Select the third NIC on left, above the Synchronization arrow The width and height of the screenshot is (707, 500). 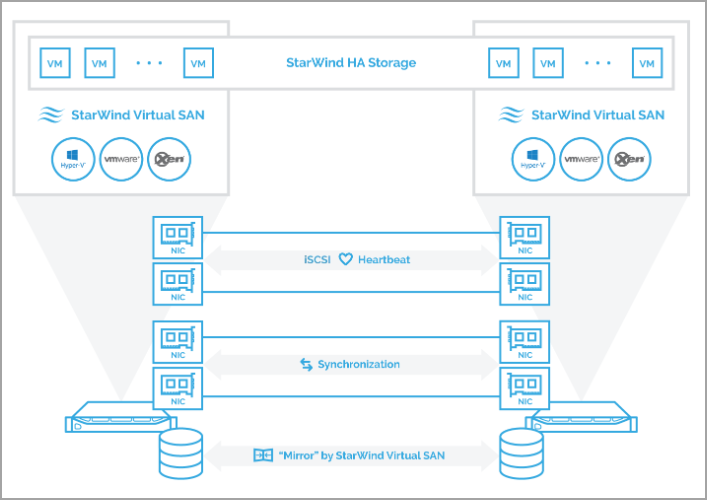[x=178, y=342]
